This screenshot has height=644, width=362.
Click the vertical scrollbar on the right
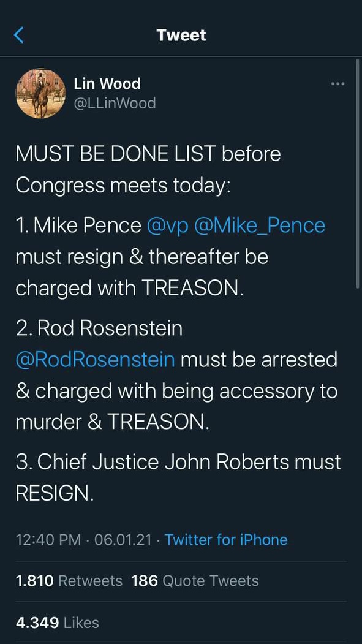[x=358, y=174]
